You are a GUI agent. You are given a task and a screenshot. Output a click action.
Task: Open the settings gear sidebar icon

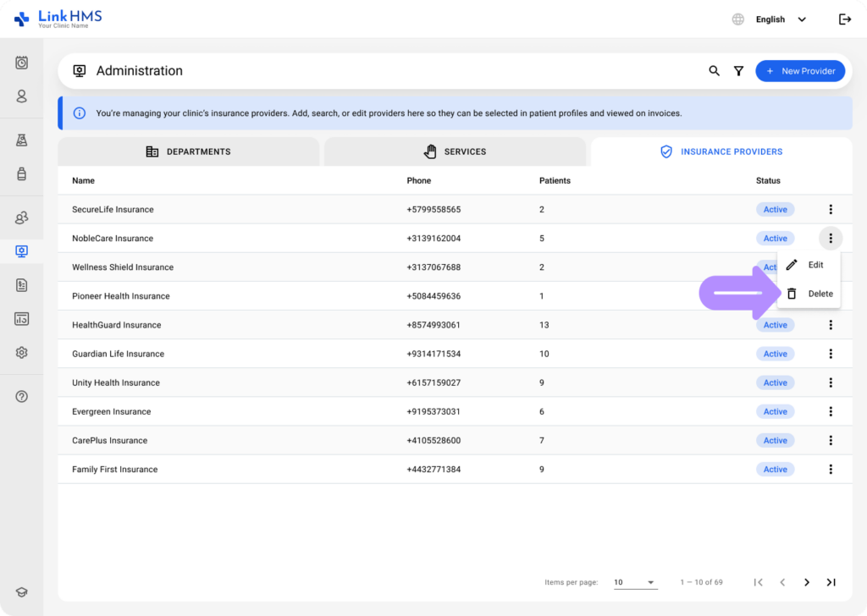coord(21,353)
